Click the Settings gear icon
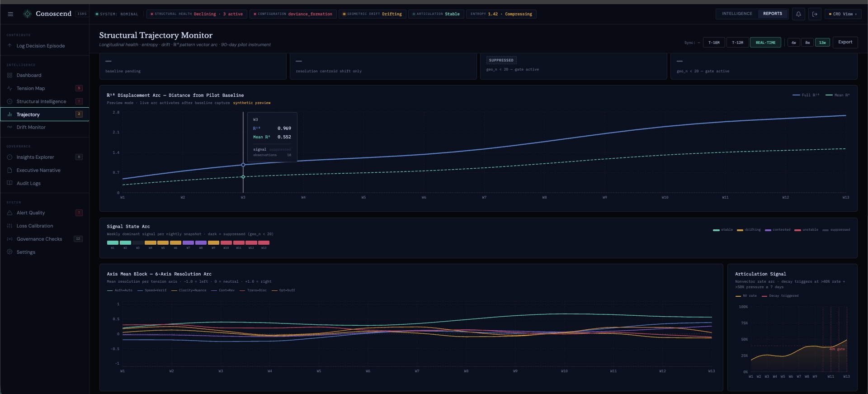The image size is (868, 394). pos(9,252)
